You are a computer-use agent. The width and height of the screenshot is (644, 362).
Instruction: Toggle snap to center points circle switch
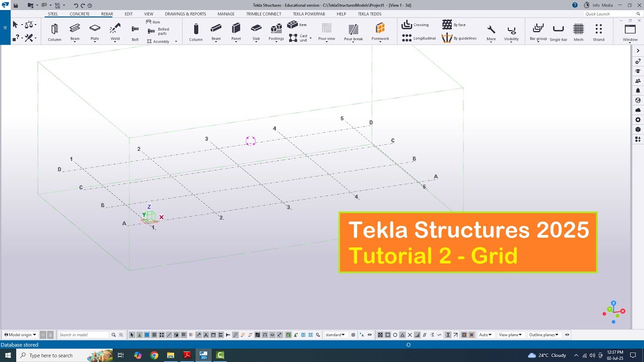pyautogui.click(x=395, y=335)
